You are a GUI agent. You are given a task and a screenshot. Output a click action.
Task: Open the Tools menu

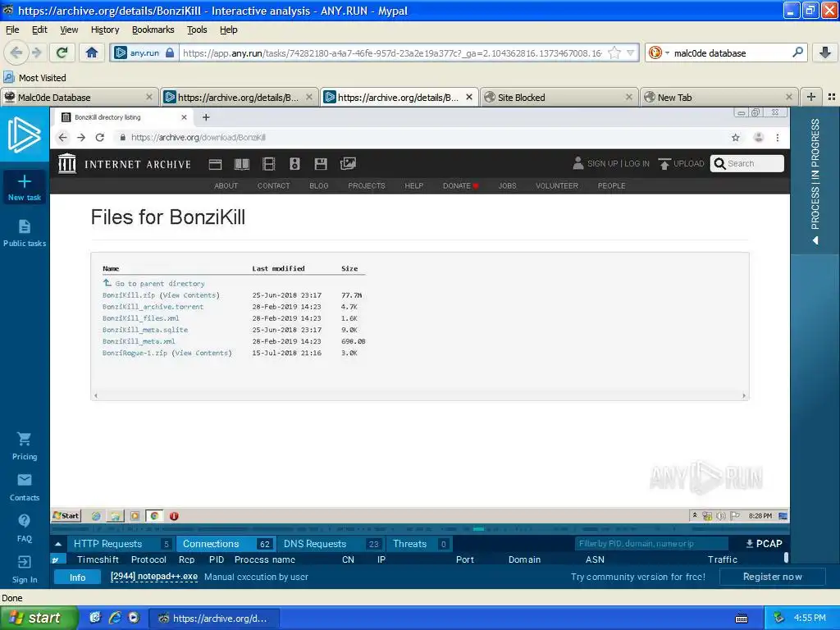pyautogui.click(x=197, y=30)
